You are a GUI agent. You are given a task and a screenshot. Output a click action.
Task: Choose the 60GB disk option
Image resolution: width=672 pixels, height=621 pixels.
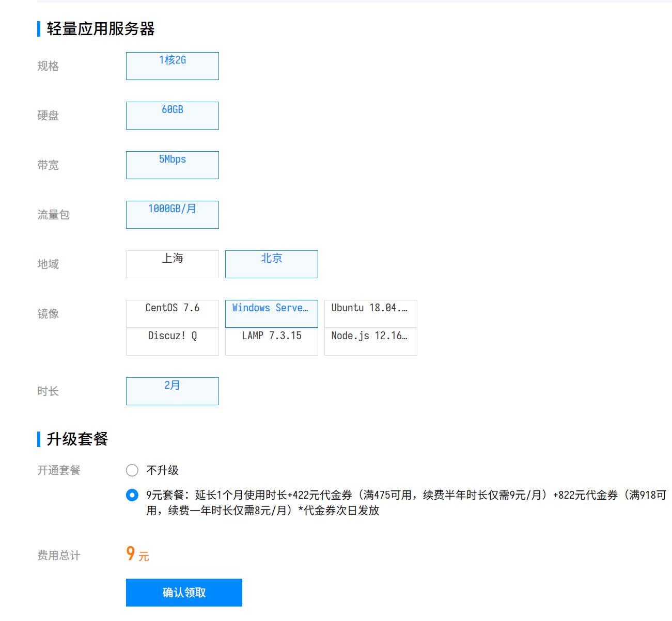pos(172,116)
